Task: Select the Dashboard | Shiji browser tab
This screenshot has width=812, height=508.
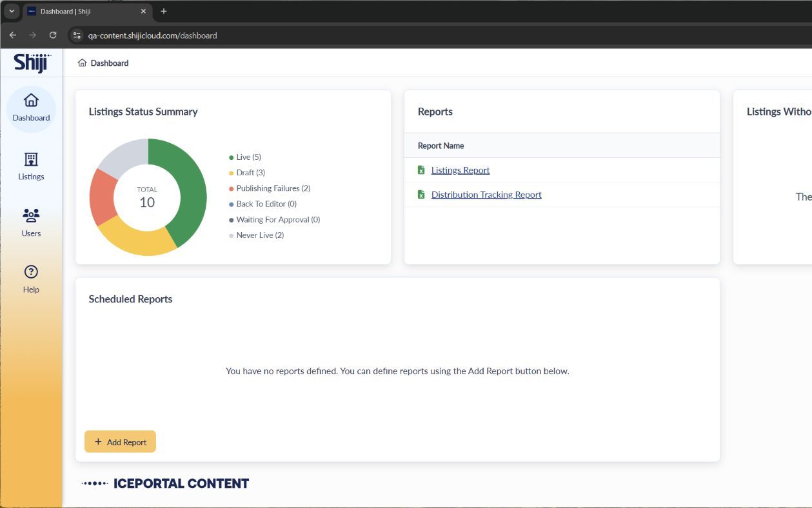Action: (x=87, y=11)
